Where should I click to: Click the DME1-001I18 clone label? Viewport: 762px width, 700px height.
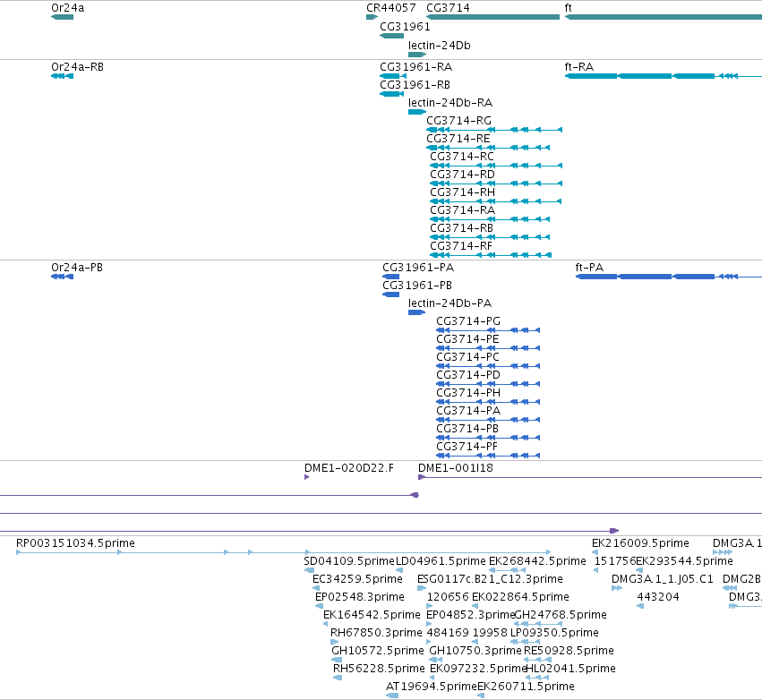tap(456, 468)
